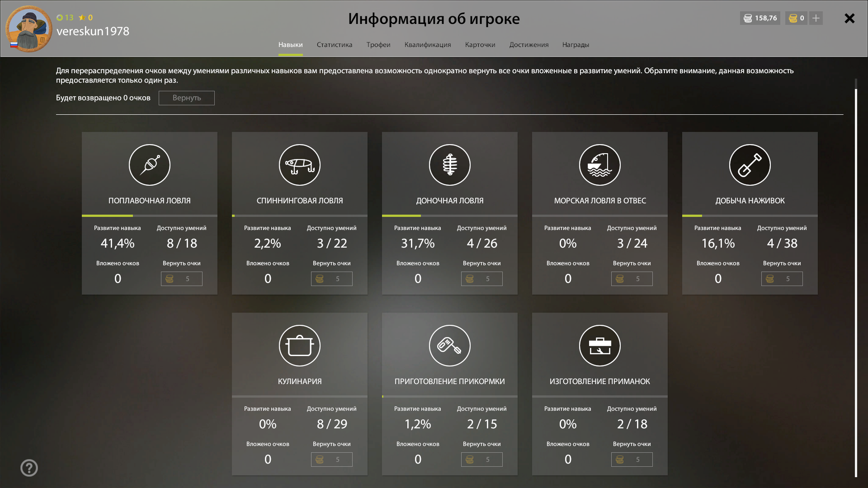Select the Bait digging shovel icon
Screen dimensions: 868x488
pyautogui.click(x=750, y=165)
